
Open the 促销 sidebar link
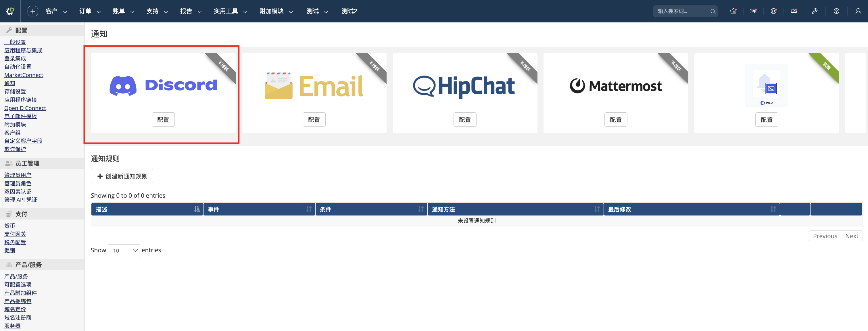[10, 250]
